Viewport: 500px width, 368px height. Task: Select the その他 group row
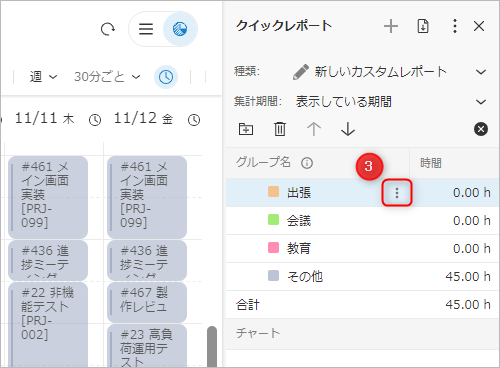362,276
